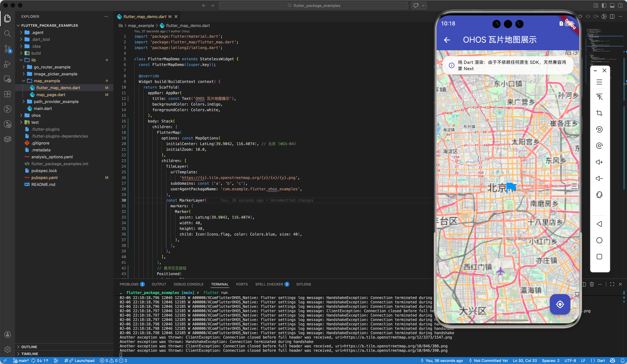Image resolution: width=627 pixels, height=364 pixels.
Task: Open the Extensions view
Action: (x=8, y=94)
